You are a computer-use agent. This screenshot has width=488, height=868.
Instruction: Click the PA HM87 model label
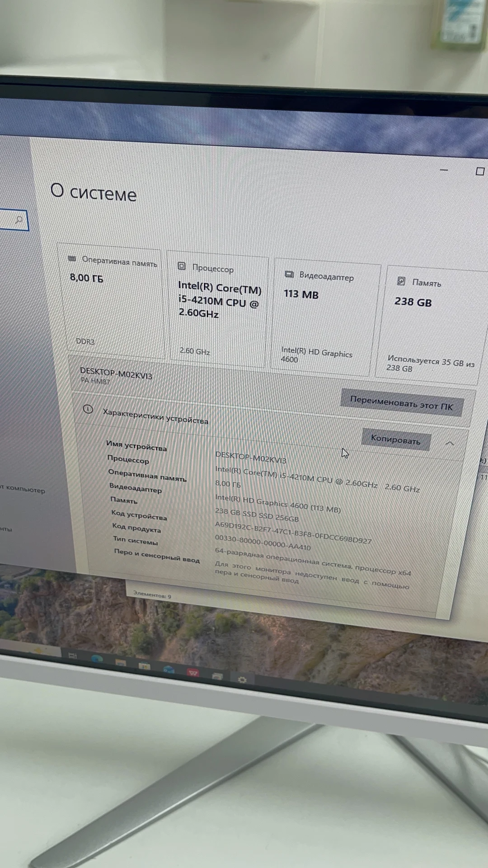[95, 381]
